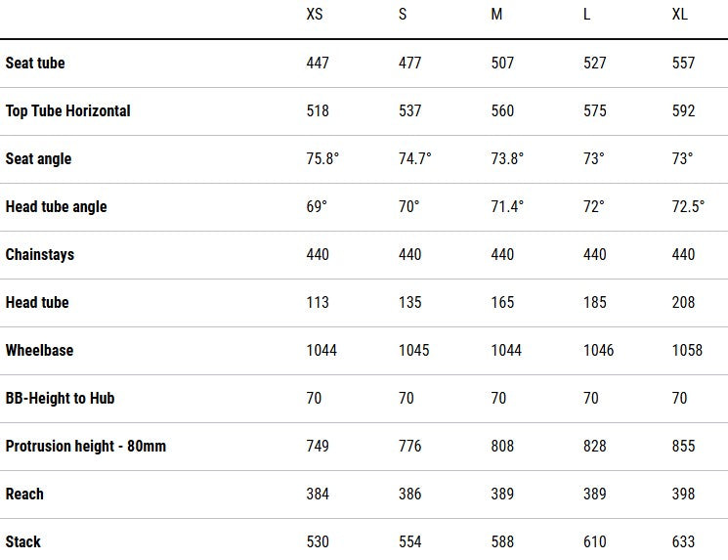
Task: Select the Seat angle row label
Action: pyautogui.click(x=38, y=158)
